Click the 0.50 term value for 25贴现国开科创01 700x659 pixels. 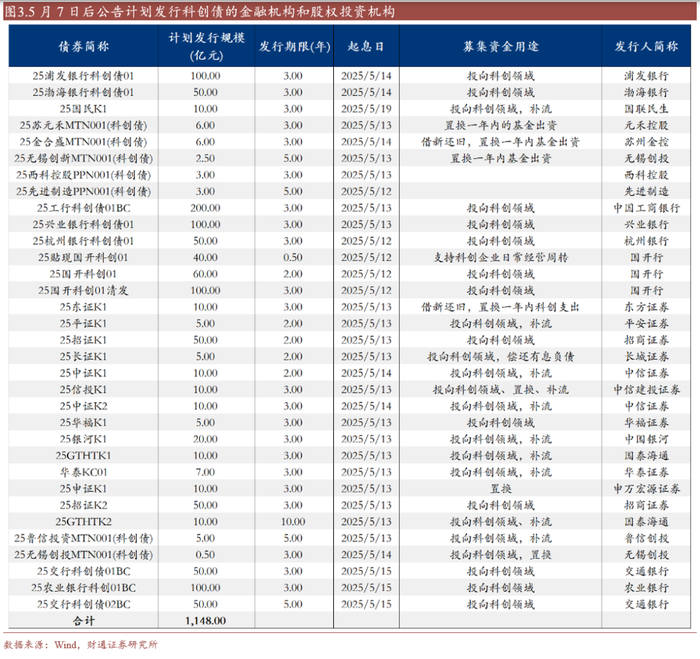click(x=293, y=258)
